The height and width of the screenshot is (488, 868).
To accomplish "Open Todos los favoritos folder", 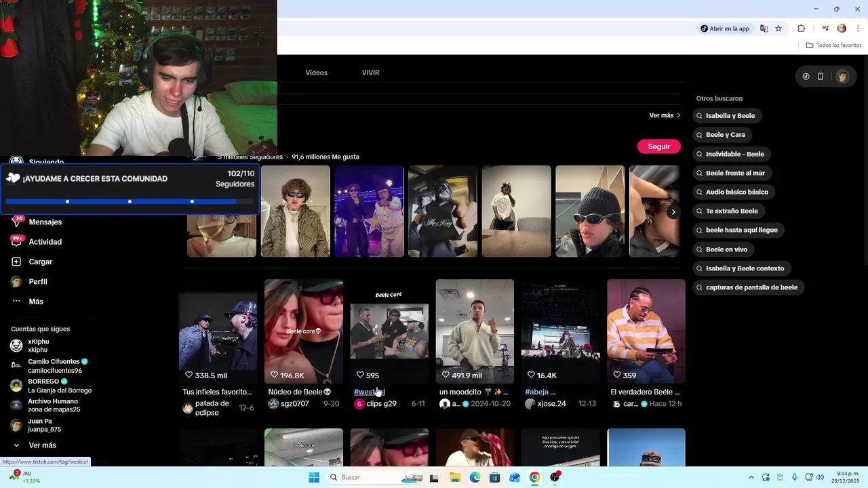I will point(833,45).
